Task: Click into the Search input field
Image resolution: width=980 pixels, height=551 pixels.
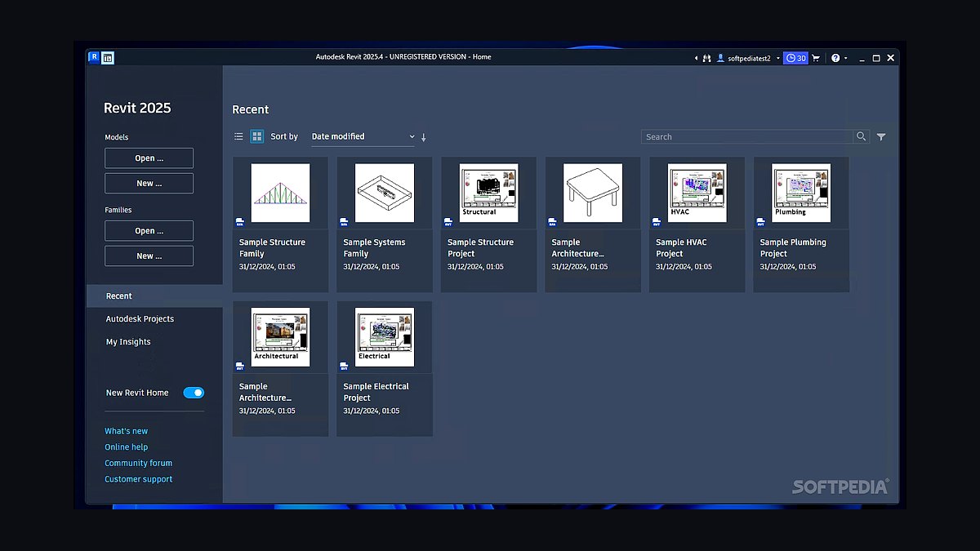Action: point(747,137)
